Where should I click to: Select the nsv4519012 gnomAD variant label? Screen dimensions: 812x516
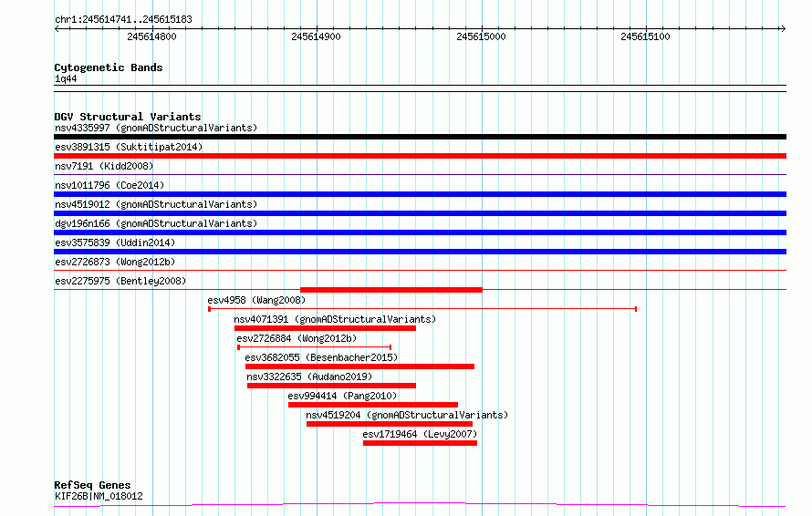[156, 204]
